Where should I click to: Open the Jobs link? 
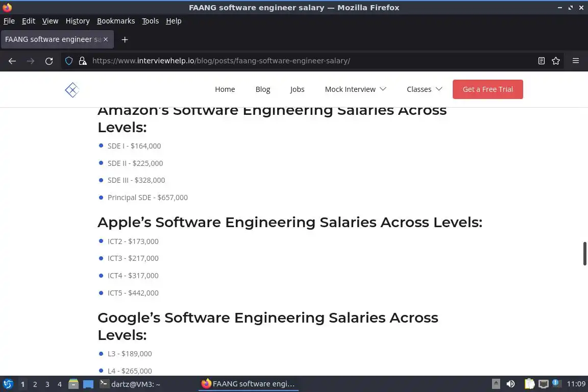point(298,89)
